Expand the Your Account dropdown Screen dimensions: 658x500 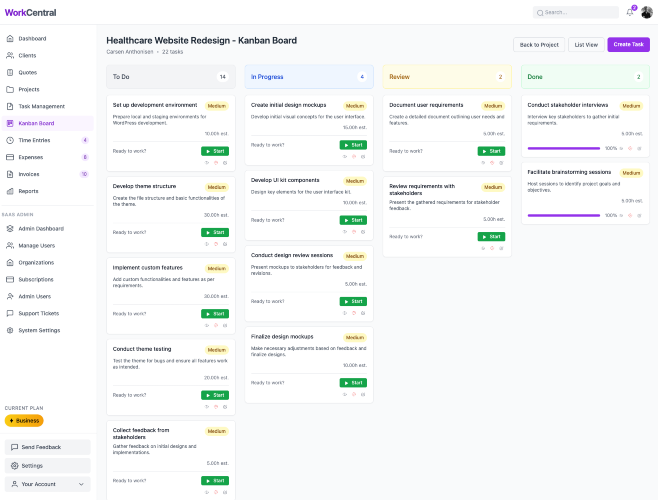coord(47,484)
